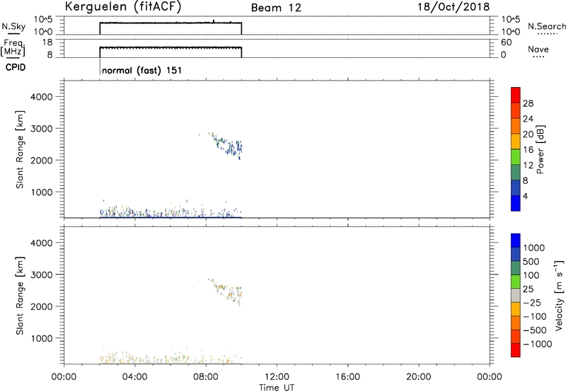Click the '60' right axis label of frequency panel
566x392 pixels.
pos(506,42)
